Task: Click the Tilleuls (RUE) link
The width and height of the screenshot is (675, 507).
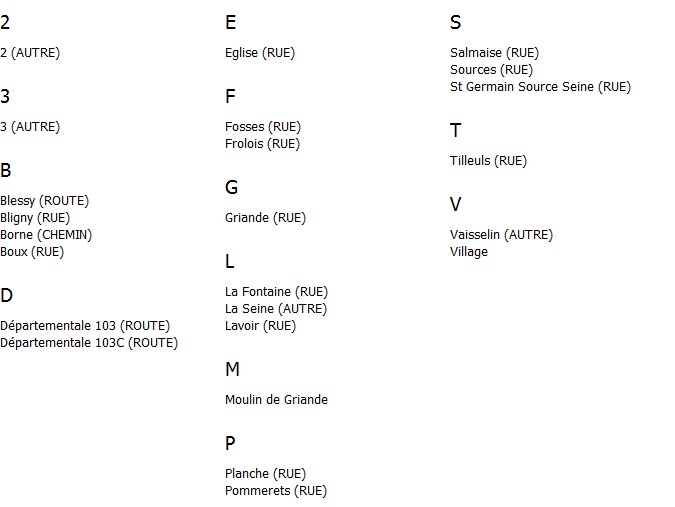Action: point(489,161)
